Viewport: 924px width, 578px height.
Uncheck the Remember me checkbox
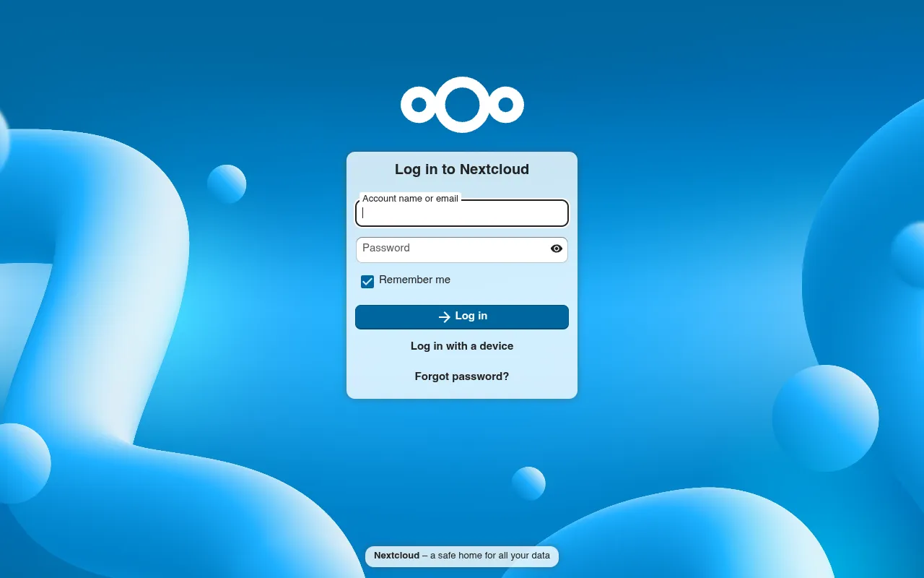tap(367, 281)
